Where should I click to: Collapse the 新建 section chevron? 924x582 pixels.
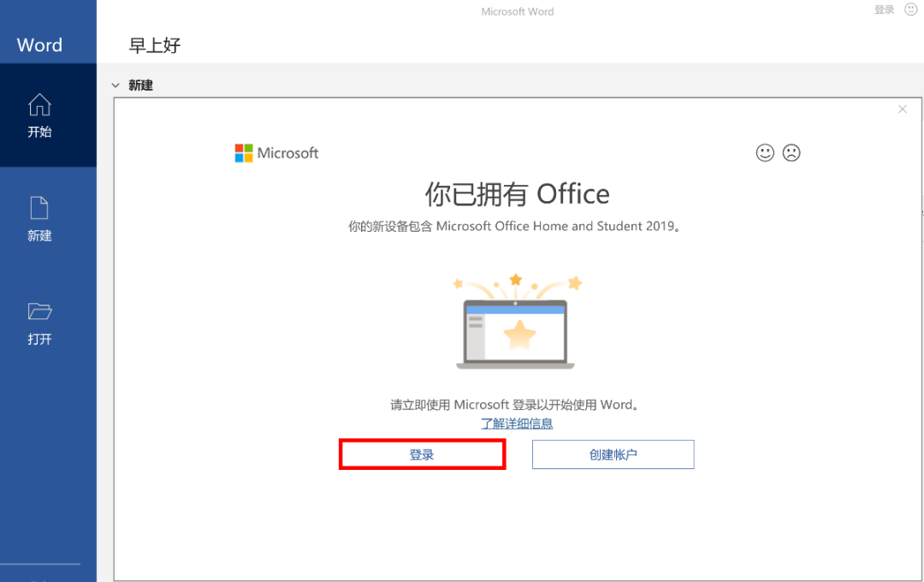coord(115,86)
